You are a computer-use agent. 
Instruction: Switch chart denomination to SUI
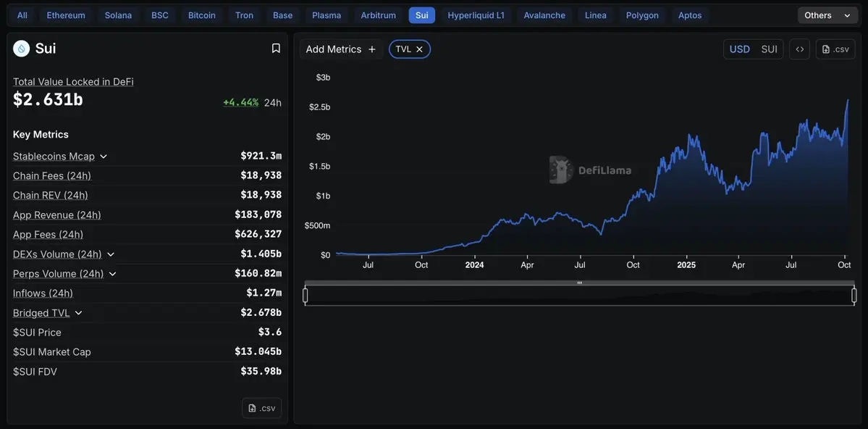click(x=769, y=49)
